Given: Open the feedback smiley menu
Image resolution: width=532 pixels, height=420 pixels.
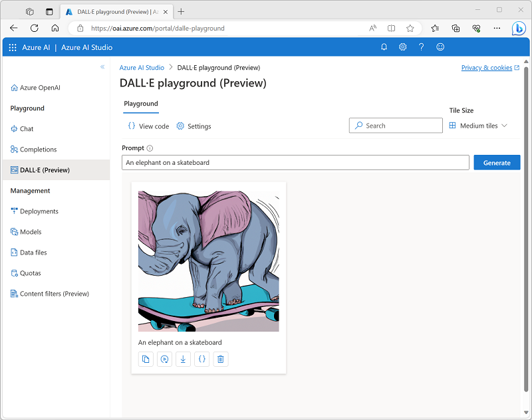Looking at the screenshot, I should pyautogui.click(x=440, y=47).
